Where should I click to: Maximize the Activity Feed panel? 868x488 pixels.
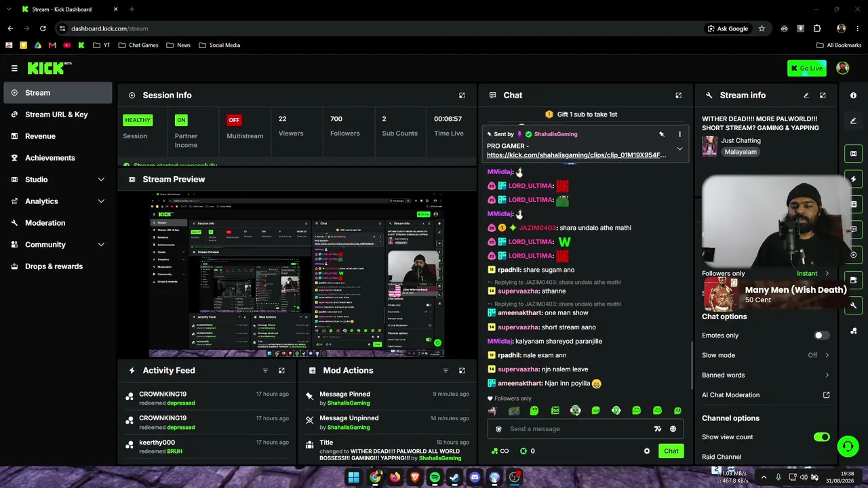[281, 371]
